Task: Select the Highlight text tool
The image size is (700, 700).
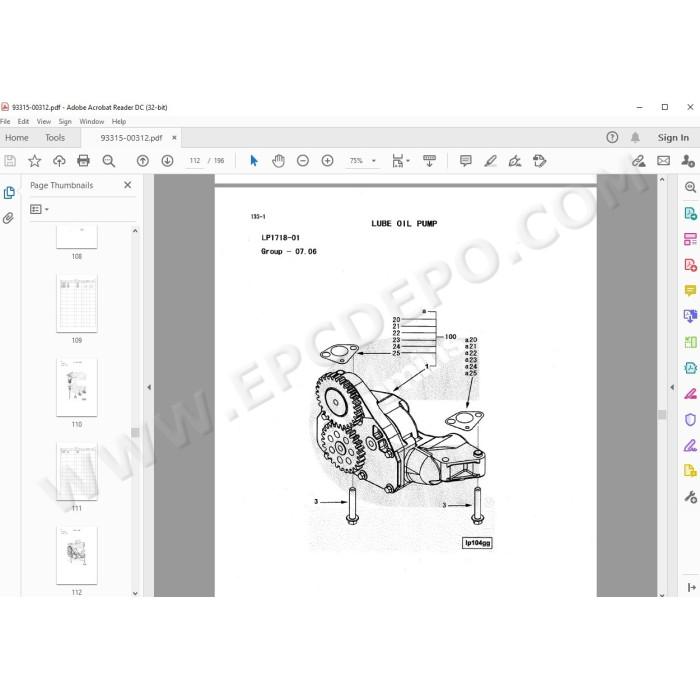Action: [490, 161]
